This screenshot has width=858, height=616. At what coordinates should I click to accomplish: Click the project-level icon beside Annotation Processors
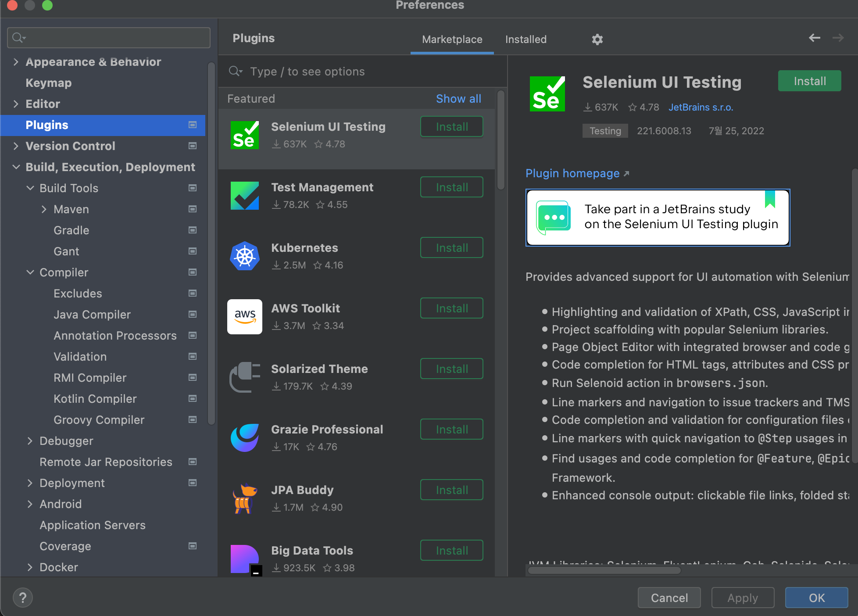pos(193,336)
